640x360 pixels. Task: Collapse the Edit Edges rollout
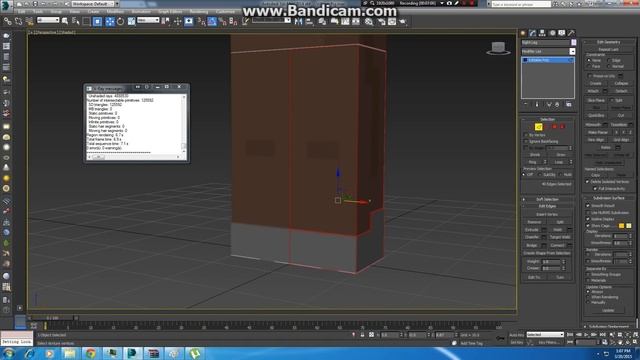pyautogui.click(x=547, y=206)
